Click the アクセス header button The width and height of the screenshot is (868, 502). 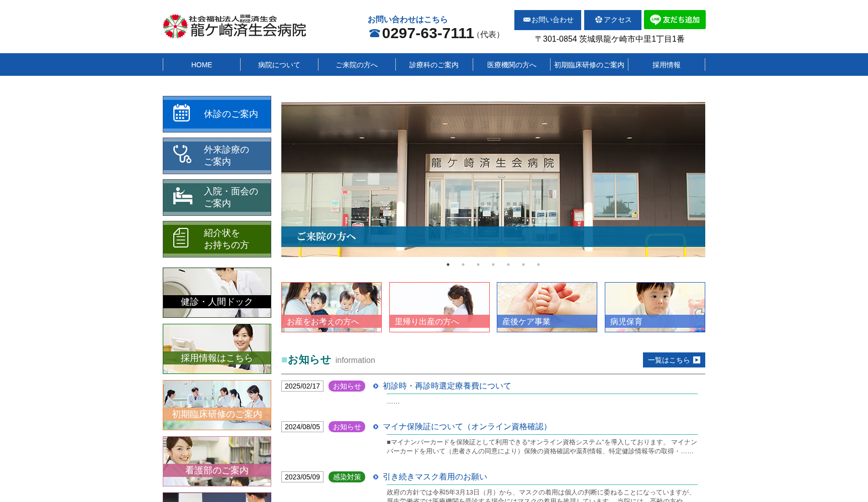(x=613, y=20)
